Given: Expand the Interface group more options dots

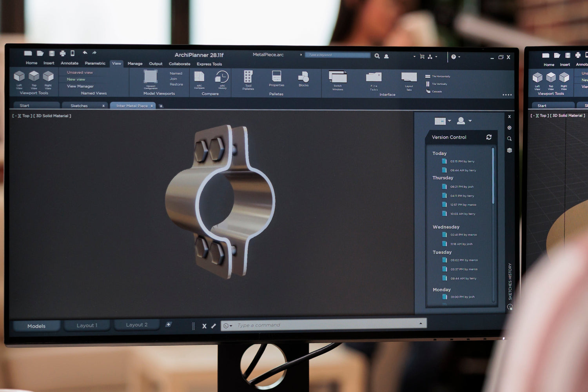Looking at the screenshot, I should tap(507, 95).
